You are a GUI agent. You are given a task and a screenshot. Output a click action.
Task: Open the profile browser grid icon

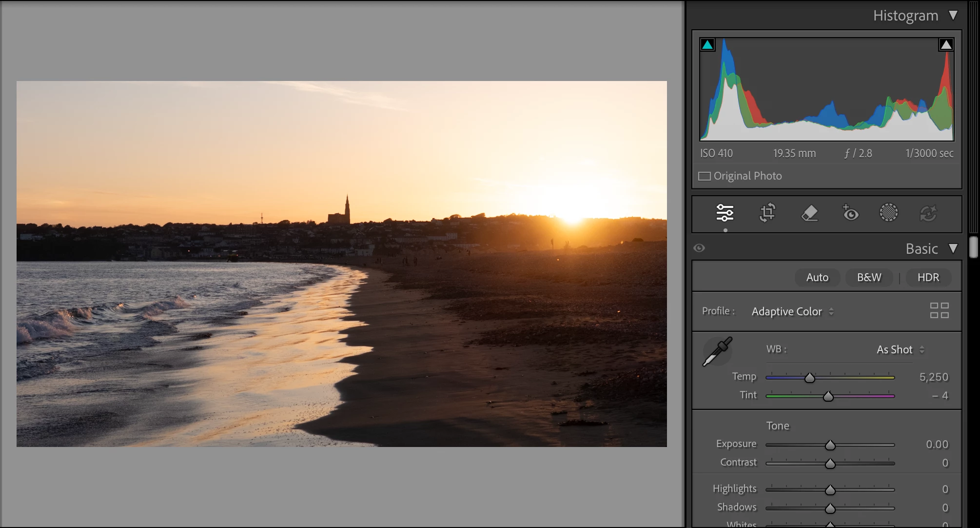[939, 310]
